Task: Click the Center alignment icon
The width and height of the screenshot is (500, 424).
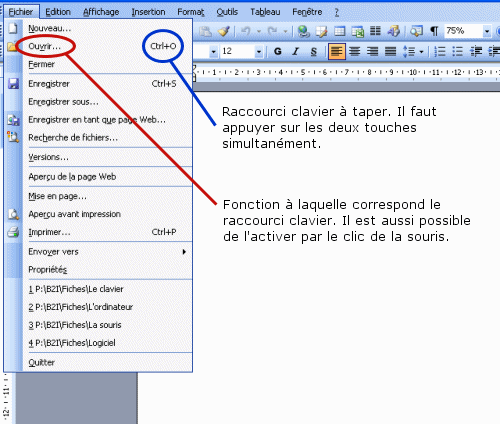Action: tap(354, 51)
